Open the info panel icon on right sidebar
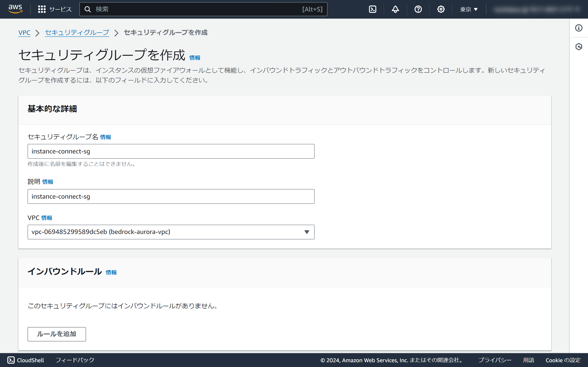 point(579,28)
